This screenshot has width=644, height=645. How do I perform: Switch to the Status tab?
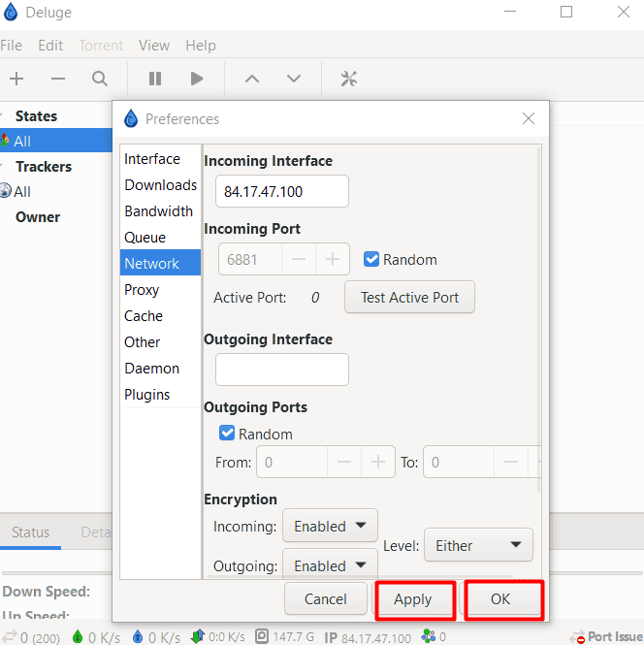pos(30,532)
